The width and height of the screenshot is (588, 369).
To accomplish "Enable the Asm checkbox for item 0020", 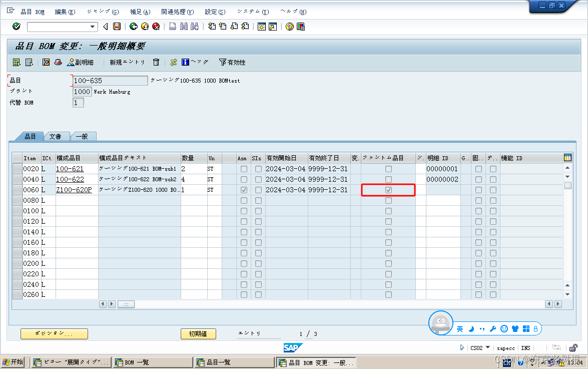I will coord(244,169).
